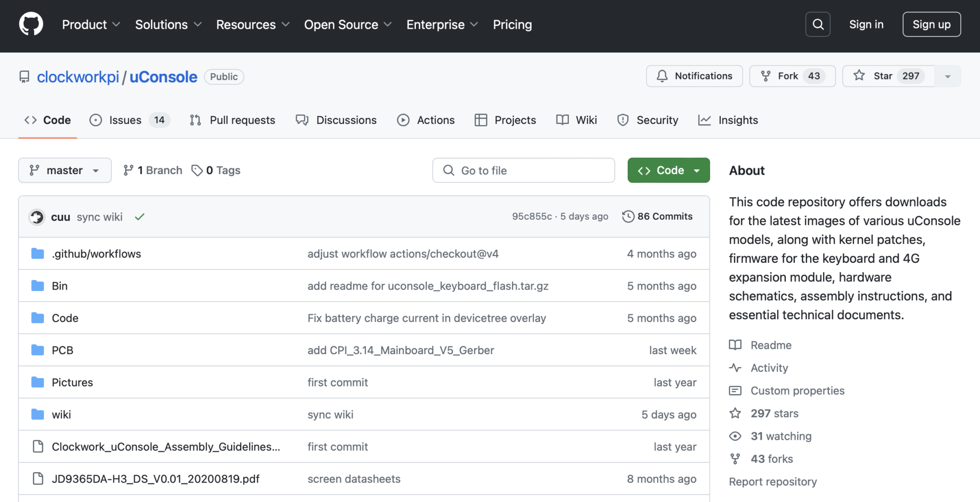Viewport: 980px width, 502px height.
Task: Open the Readme book icon
Action: pyautogui.click(x=735, y=345)
